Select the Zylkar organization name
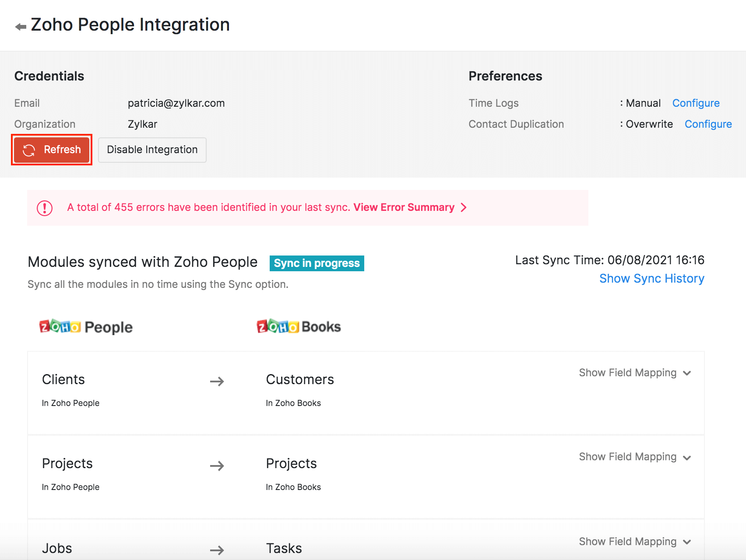The width and height of the screenshot is (746, 560). point(142,124)
